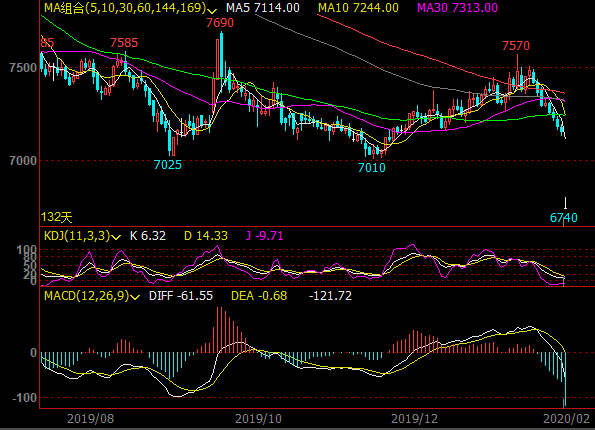Click the KDJ J -9.71 value
Image resolution: width=595 pixels, height=430 pixels.
point(264,236)
